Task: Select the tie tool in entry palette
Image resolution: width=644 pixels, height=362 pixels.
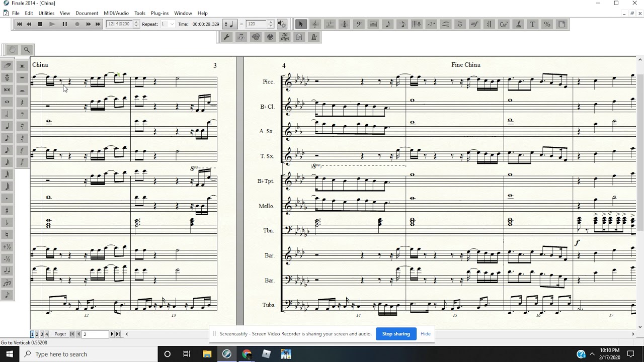Action: coord(7,270)
